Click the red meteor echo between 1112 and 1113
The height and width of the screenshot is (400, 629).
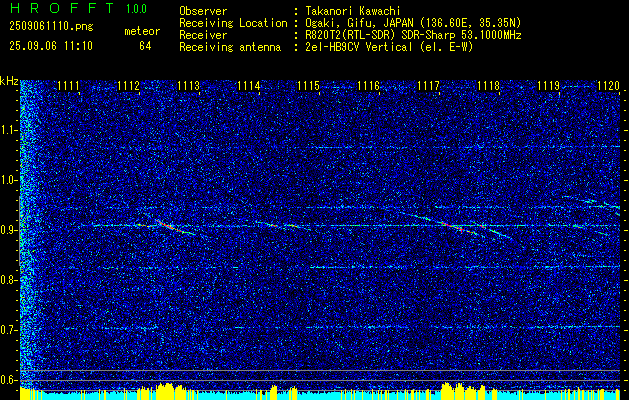(171, 227)
